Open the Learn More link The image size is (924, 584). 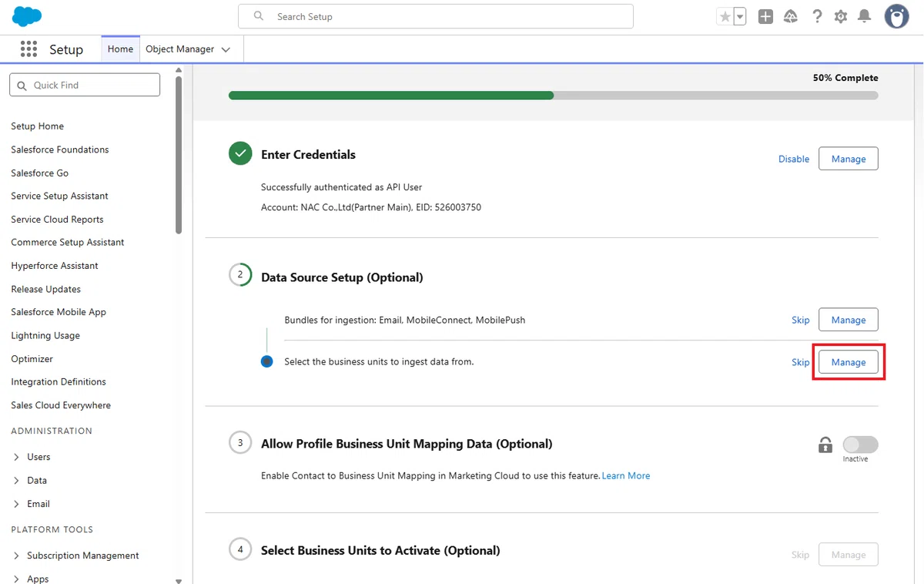[x=626, y=476]
